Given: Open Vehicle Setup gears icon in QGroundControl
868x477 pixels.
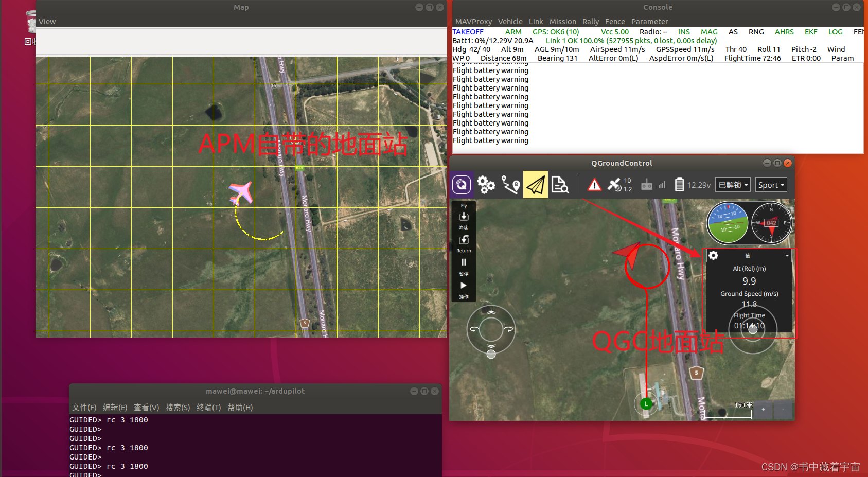Looking at the screenshot, I should 486,185.
